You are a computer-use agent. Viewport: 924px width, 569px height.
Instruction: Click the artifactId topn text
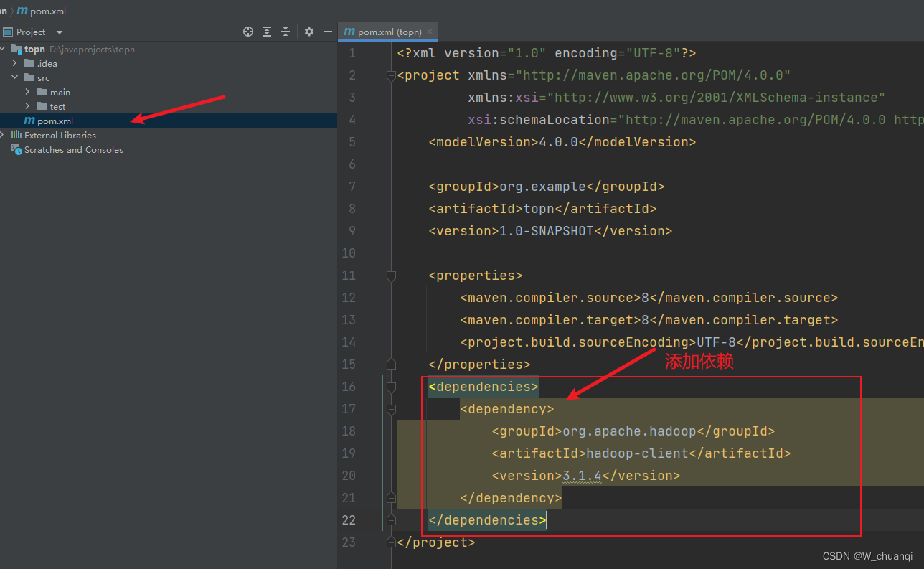(x=542, y=209)
